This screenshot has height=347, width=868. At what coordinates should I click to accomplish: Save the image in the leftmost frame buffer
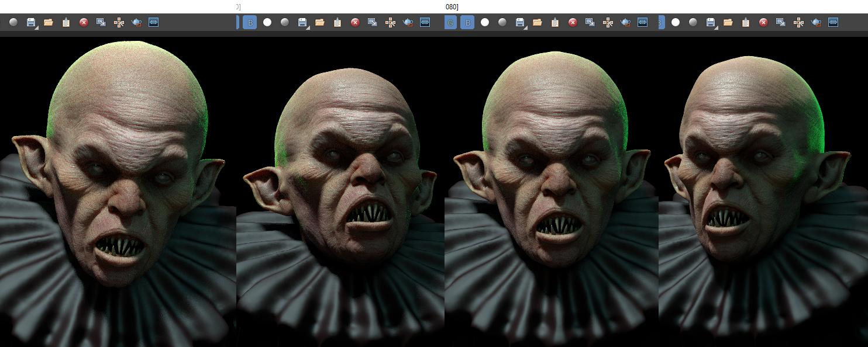click(31, 22)
